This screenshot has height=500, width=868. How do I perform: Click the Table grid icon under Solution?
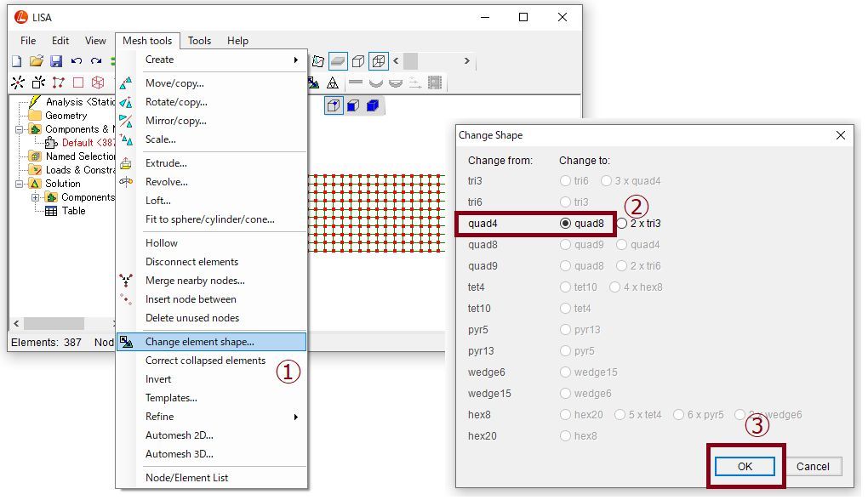coord(51,211)
